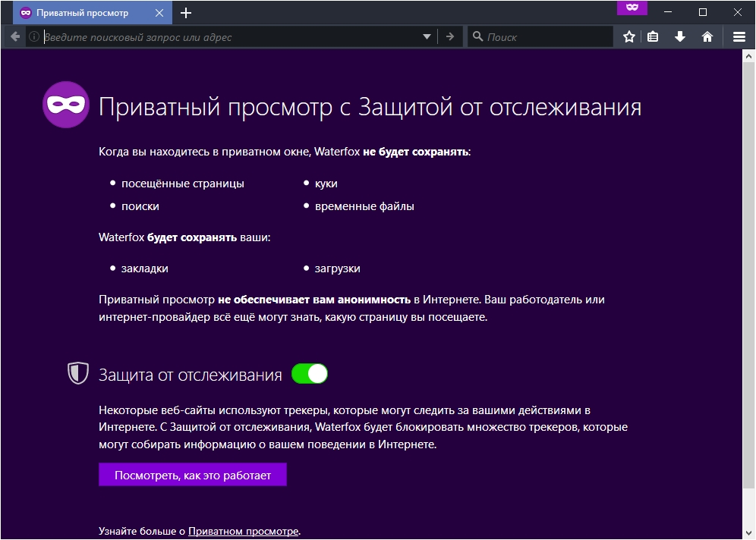The width and height of the screenshot is (756, 540).
Task: Click the text посещённые страницы
Action: pyautogui.click(x=183, y=184)
